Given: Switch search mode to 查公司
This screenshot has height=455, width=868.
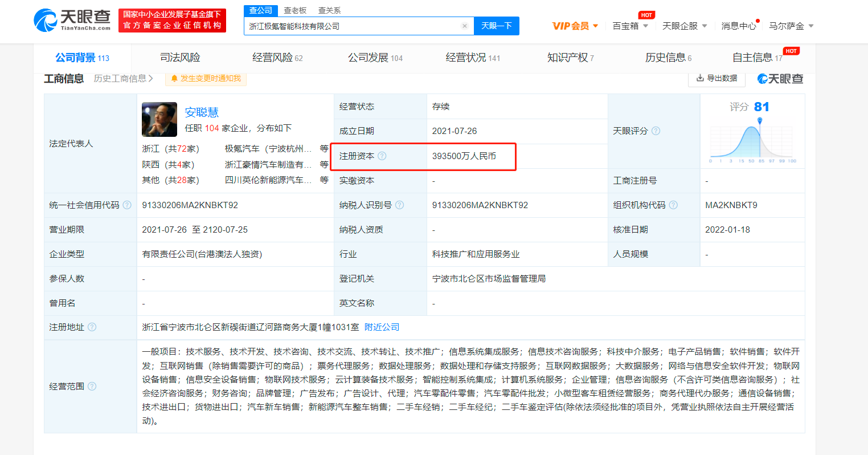Looking at the screenshot, I should pos(261,10).
